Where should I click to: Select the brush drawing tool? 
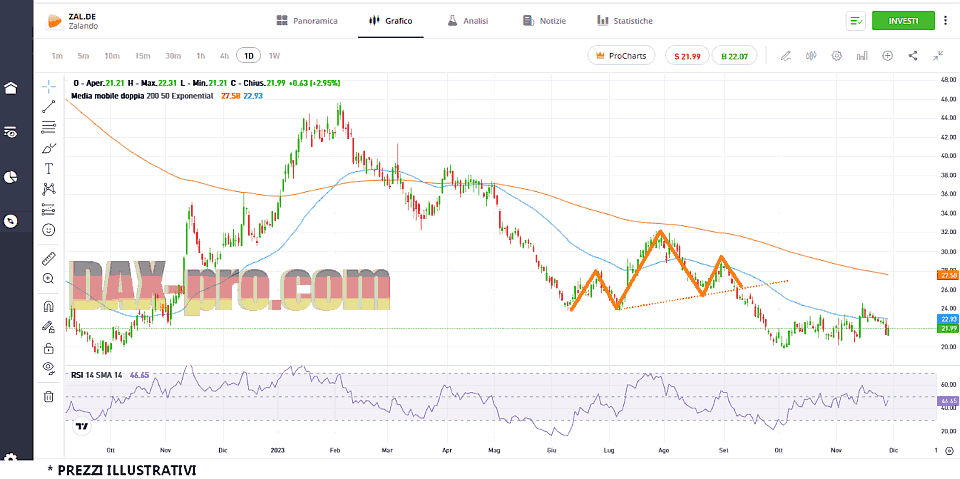pyautogui.click(x=49, y=148)
